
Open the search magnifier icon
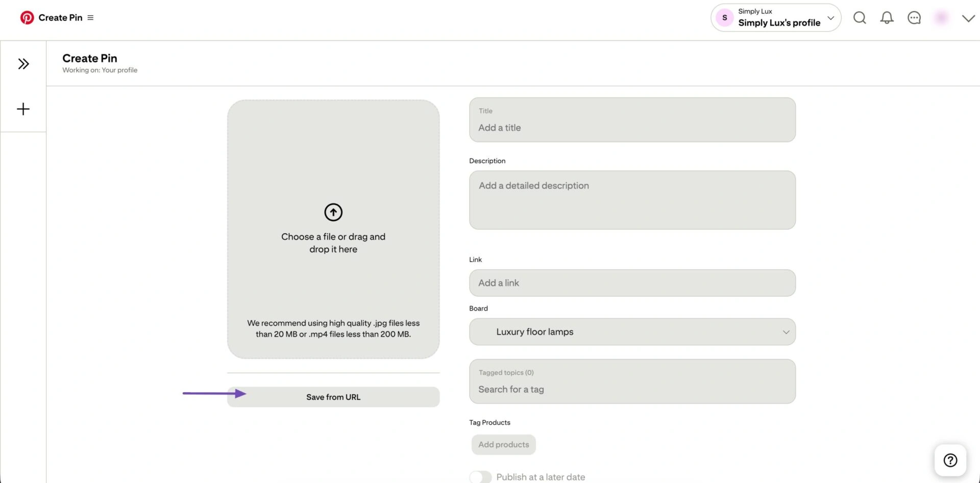[x=860, y=18]
